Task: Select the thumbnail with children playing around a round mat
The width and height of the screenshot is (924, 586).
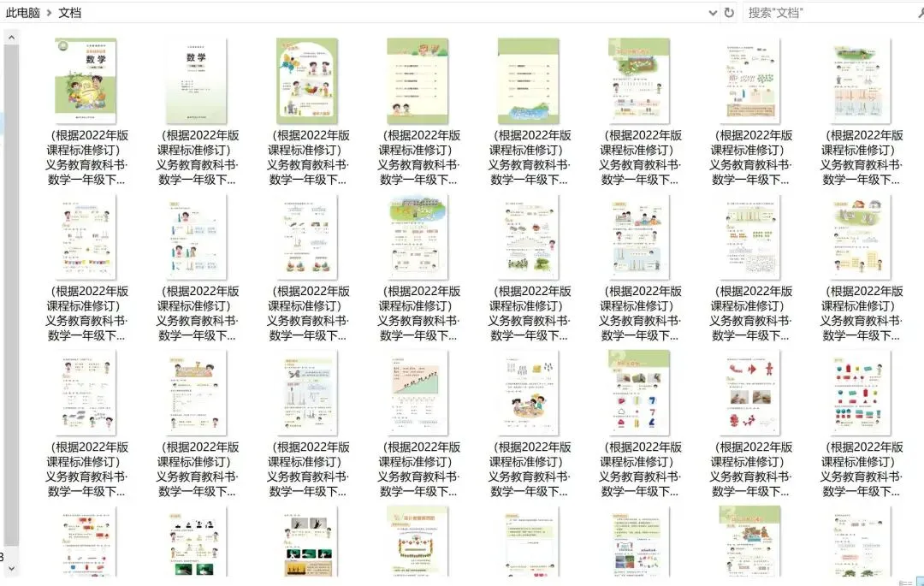Action: click(528, 393)
